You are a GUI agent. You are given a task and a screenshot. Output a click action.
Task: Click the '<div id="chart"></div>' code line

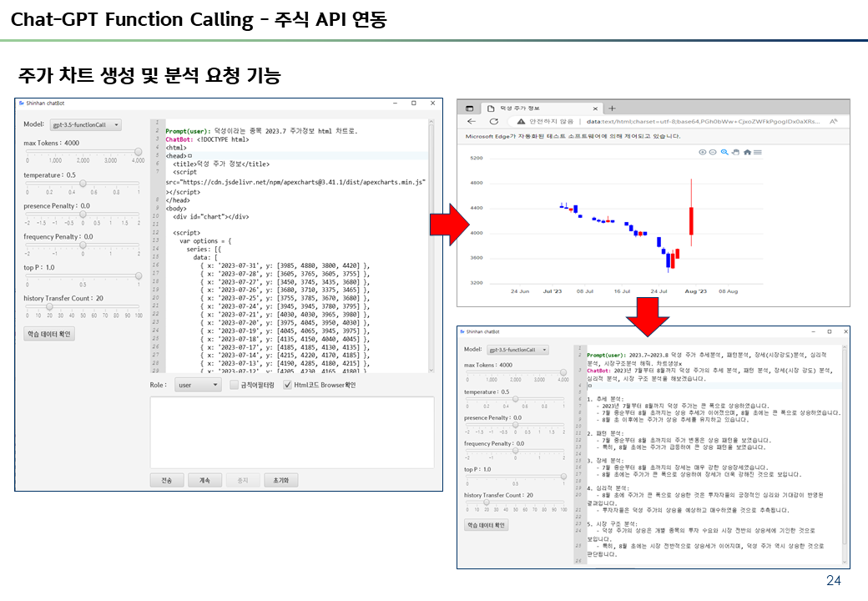click(x=211, y=216)
